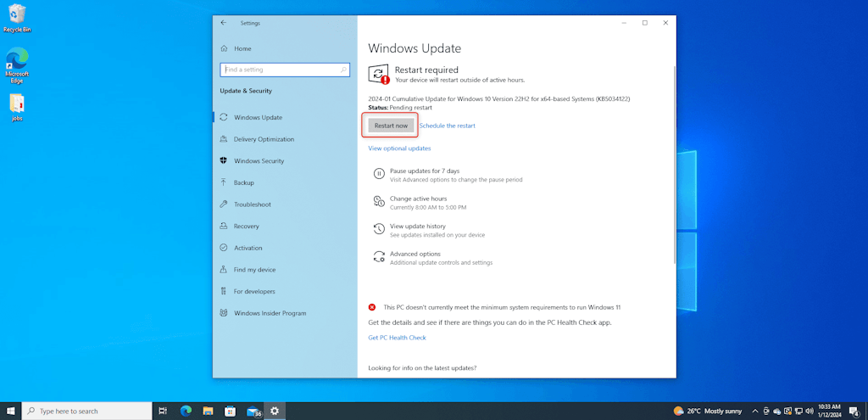This screenshot has height=420, width=868.
Task: Click Schedule the restart link
Action: coord(448,126)
